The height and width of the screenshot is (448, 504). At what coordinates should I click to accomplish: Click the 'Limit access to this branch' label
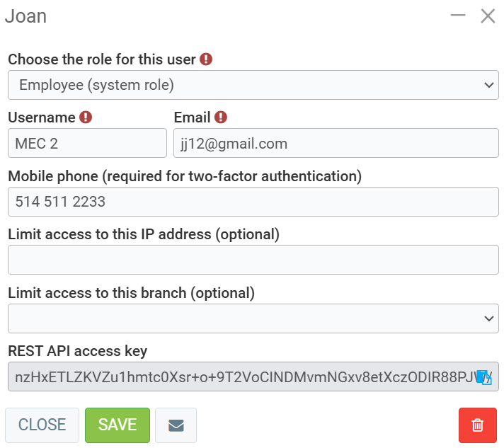[x=131, y=292]
